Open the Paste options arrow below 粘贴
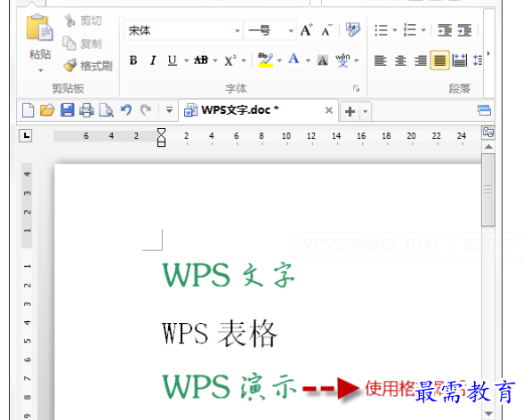 [x=40, y=70]
